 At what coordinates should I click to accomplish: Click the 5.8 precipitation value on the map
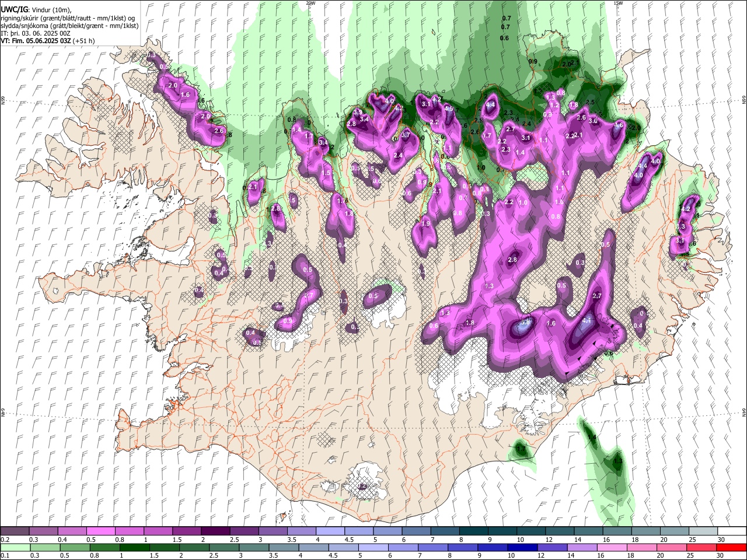coord(525,321)
